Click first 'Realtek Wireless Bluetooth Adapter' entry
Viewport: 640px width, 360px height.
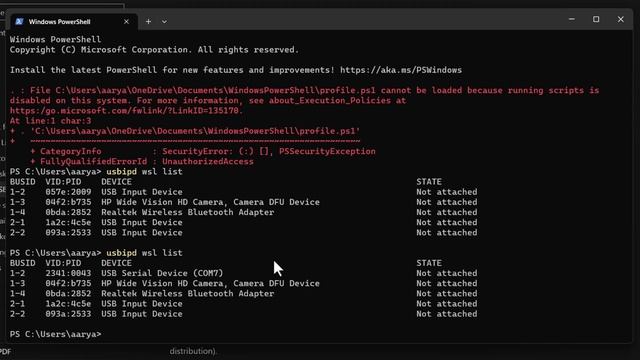187,212
